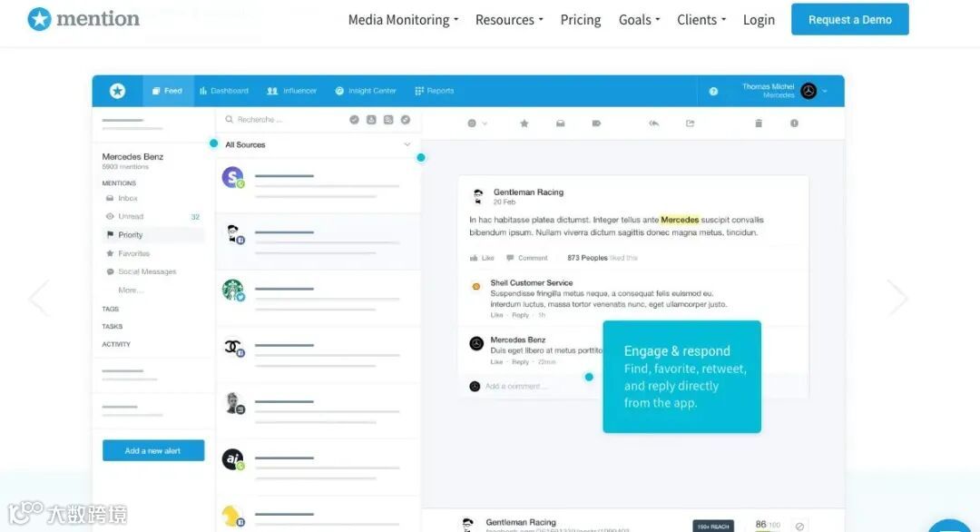
Task: Click Reply under Shell Customer Service comment
Action: (520, 315)
